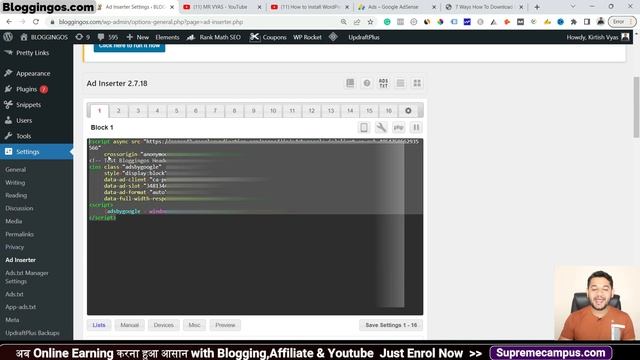Image resolution: width=640 pixels, height=360 pixels.
Task: Open UpdraftPlus admin bar menu
Action: pos(364,37)
